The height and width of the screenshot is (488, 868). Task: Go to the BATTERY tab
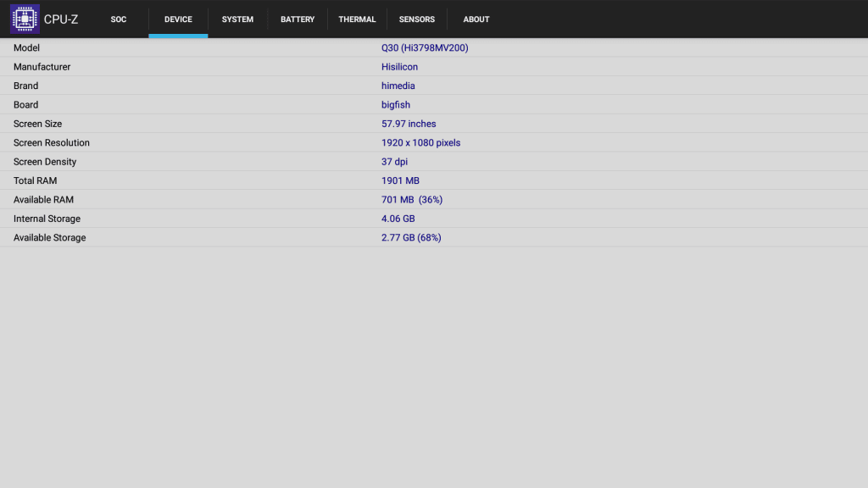[298, 19]
